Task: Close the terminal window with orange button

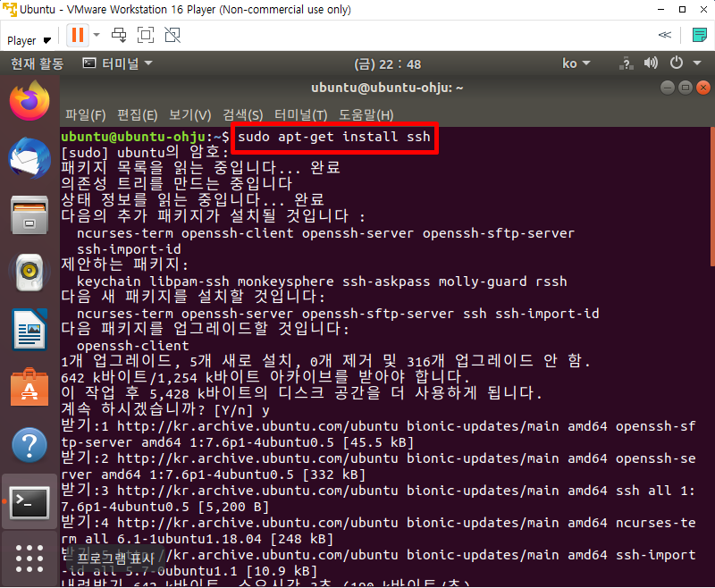Action: coord(703,88)
